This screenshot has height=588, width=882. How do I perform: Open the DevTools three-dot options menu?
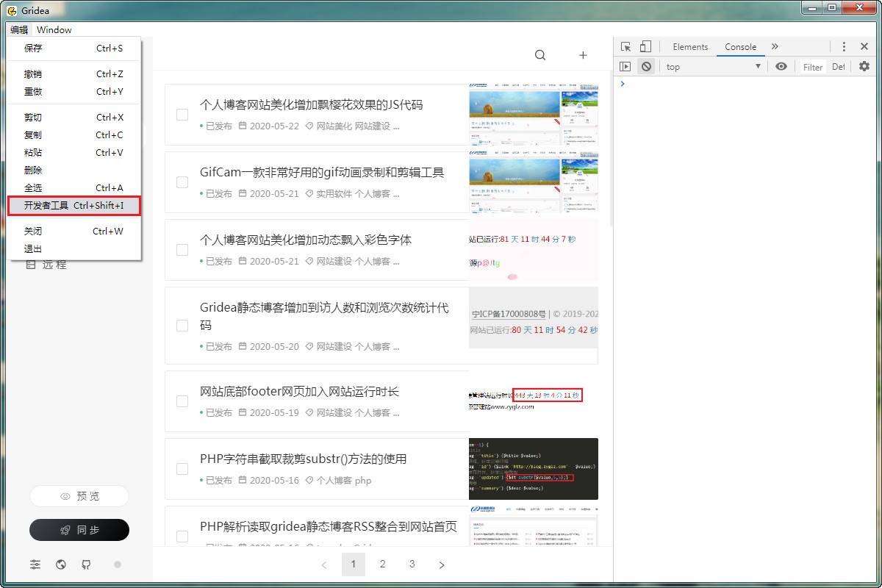coord(844,46)
